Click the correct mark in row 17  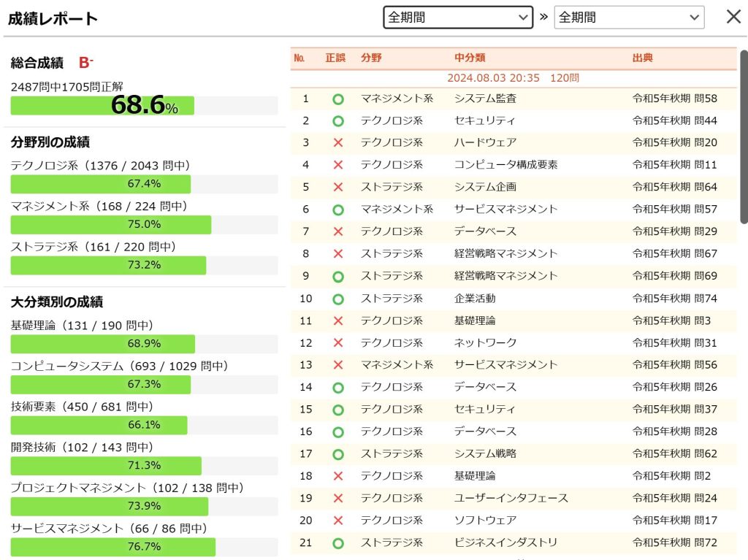tap(337, 454)
